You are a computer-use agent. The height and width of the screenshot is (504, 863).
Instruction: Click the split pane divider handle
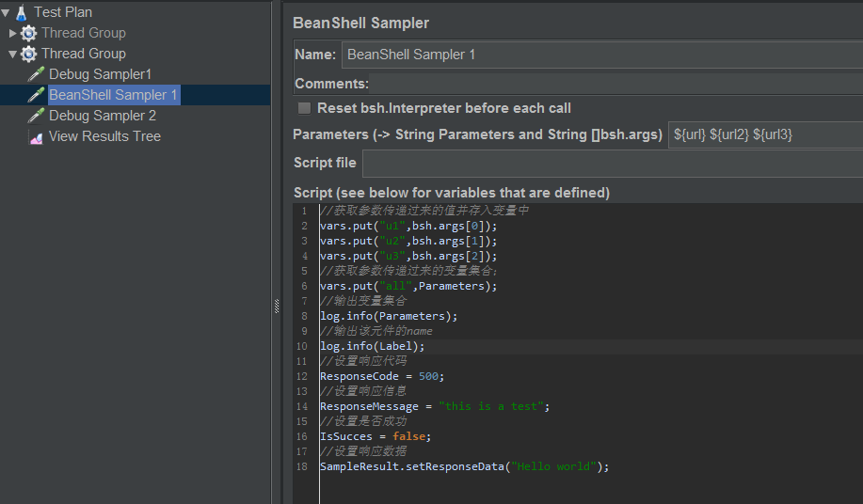click(x=277, y=306)
